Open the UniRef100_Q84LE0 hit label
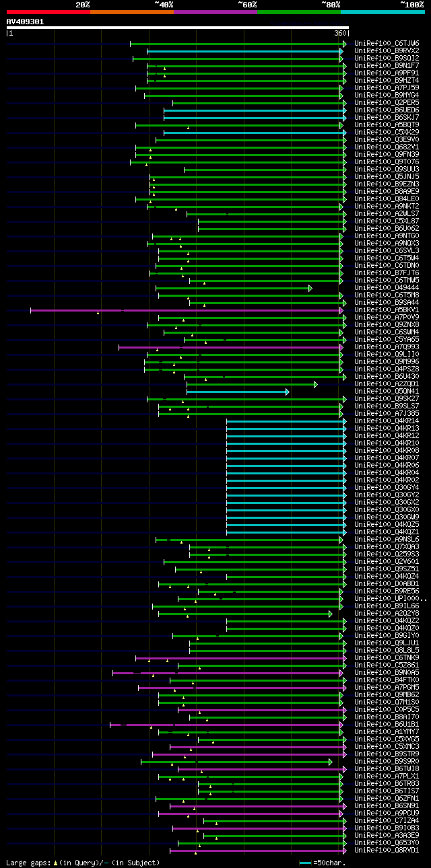431x868 pixels. pos(386,199)
